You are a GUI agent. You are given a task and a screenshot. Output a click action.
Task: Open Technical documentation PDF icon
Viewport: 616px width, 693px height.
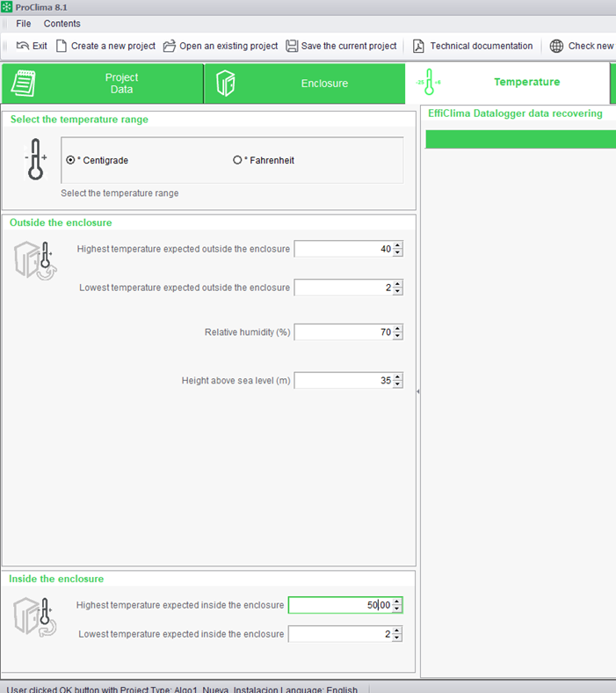pos(419,46)
